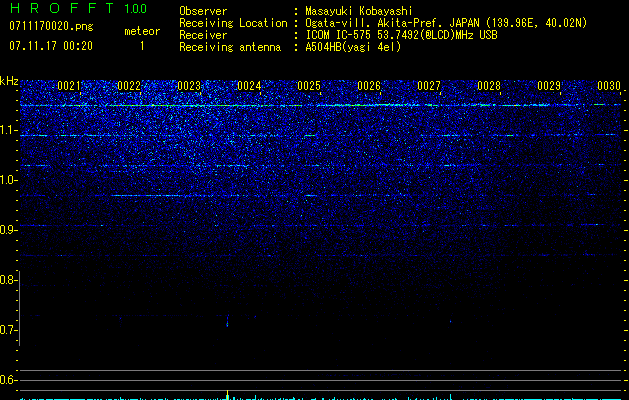Click the 1.1 kHz axis label
Screen dimensions: 629x400
[x=8, y=130]
